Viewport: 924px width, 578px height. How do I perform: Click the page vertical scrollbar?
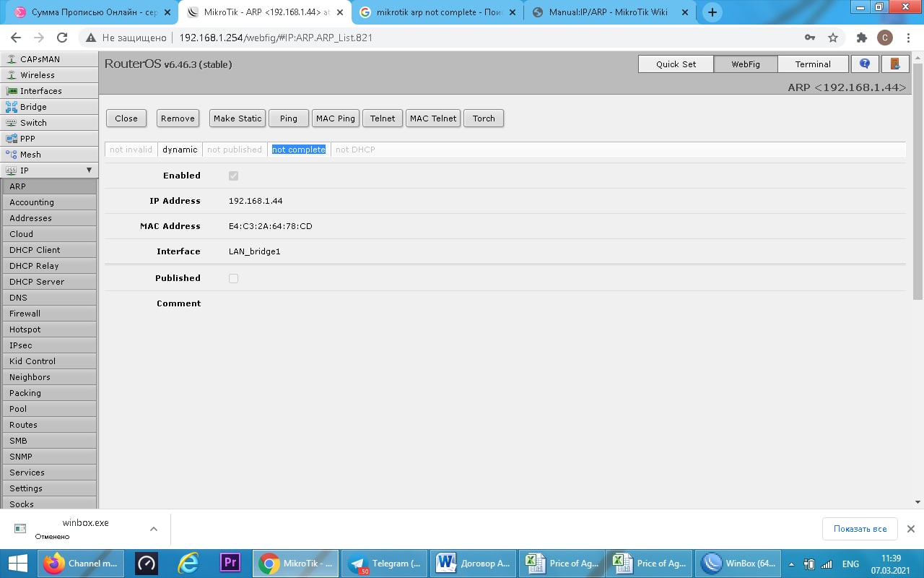pos(918,181)
